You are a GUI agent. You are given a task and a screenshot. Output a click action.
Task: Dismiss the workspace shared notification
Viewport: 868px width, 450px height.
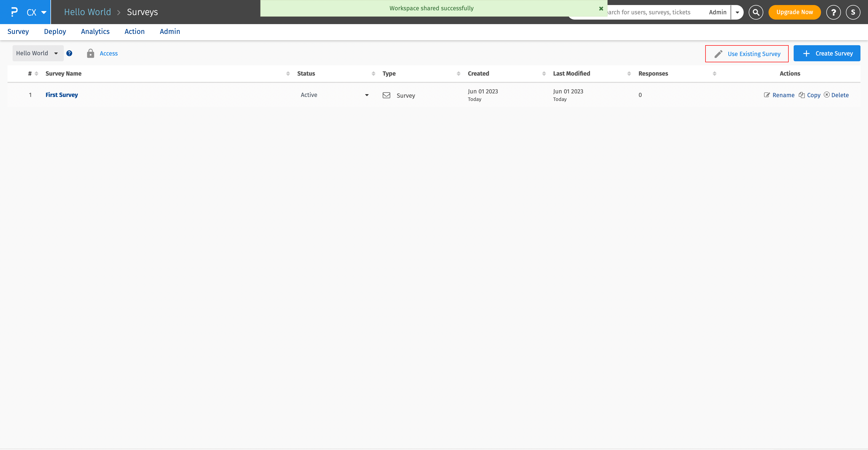pyautogui.click(x=601, y=9)
